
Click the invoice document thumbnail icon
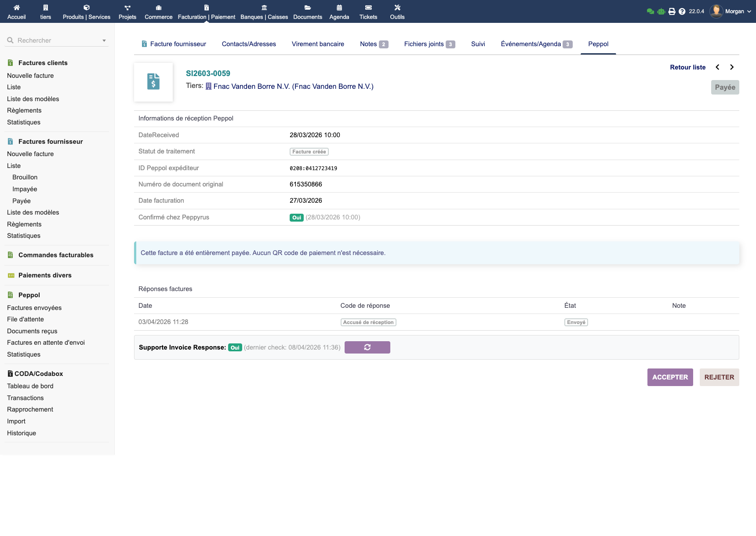(153, 82)
